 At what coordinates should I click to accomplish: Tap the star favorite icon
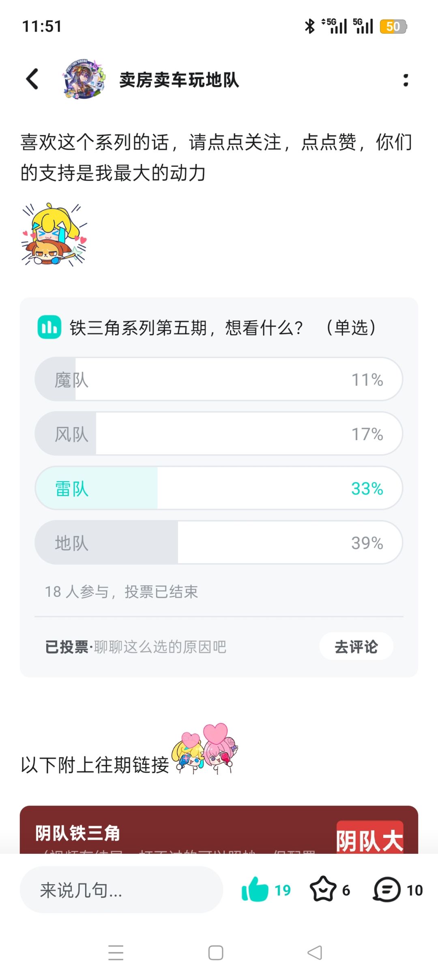point(323,889)
